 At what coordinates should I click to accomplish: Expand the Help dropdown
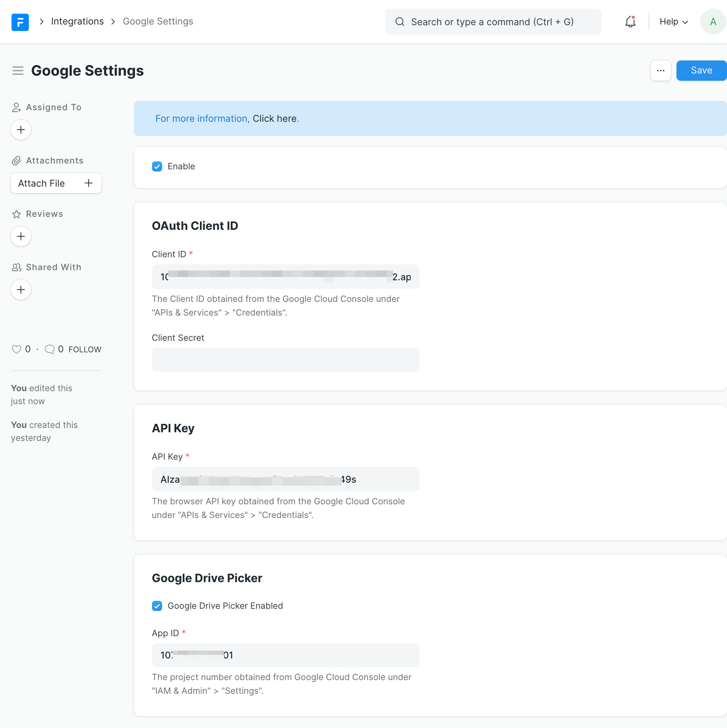(x=673, y=22)
